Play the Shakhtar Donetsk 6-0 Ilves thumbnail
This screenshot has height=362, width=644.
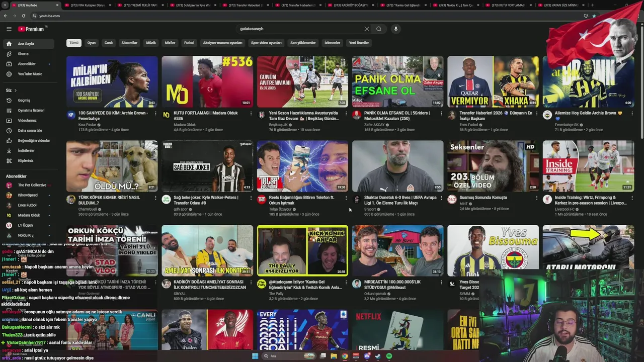coord(397,166)
